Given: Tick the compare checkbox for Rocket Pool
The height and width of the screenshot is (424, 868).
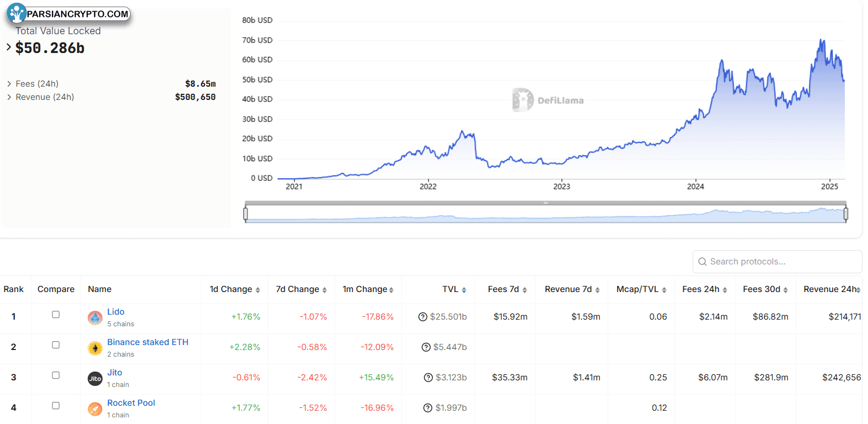Looking at the screenshot, I should (56, 406).
